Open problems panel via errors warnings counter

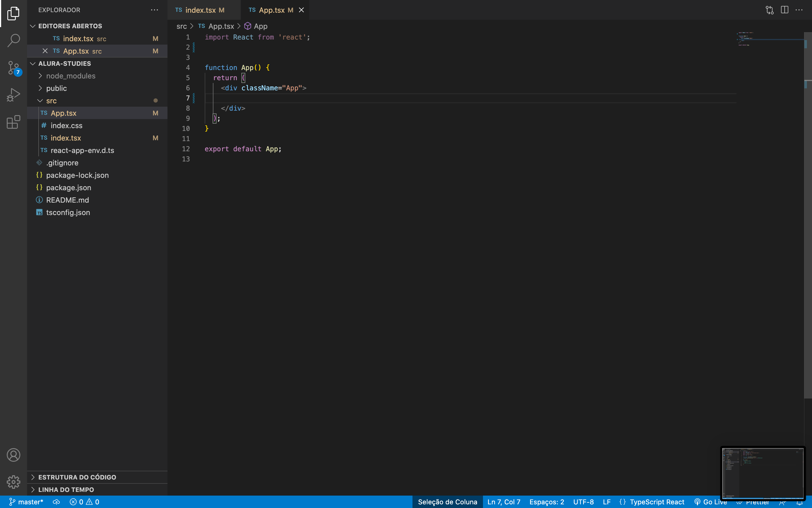84,502
